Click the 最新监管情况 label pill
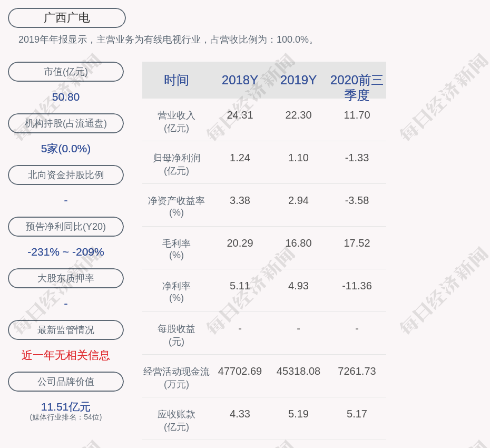This screenshot has width=490, height=448. (66, 330)
